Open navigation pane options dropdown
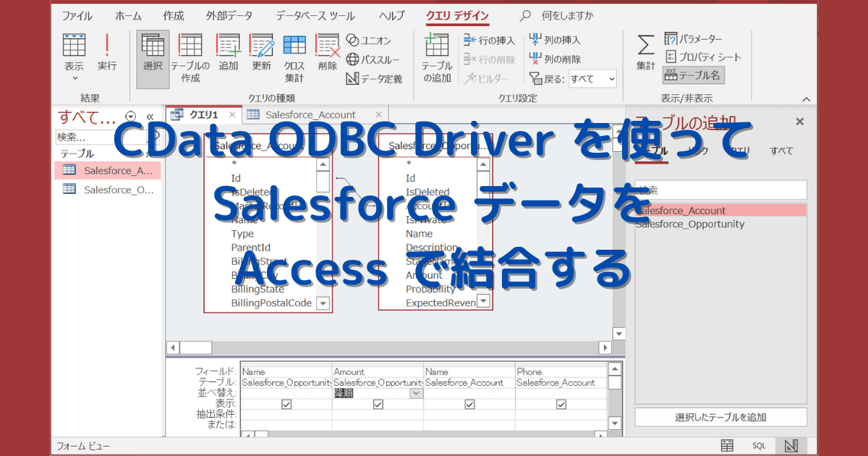This screenshot has height=456, width=868. pos(130,117)
